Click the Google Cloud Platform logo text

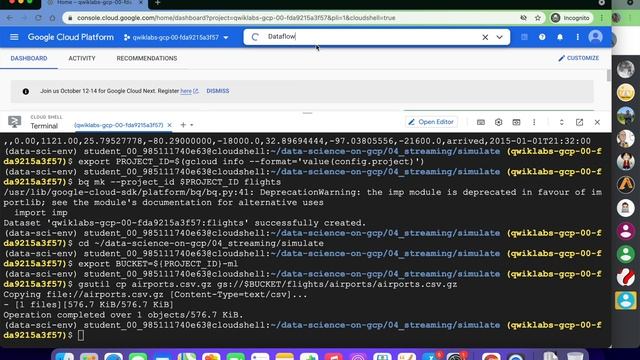[x=71, y=37]
